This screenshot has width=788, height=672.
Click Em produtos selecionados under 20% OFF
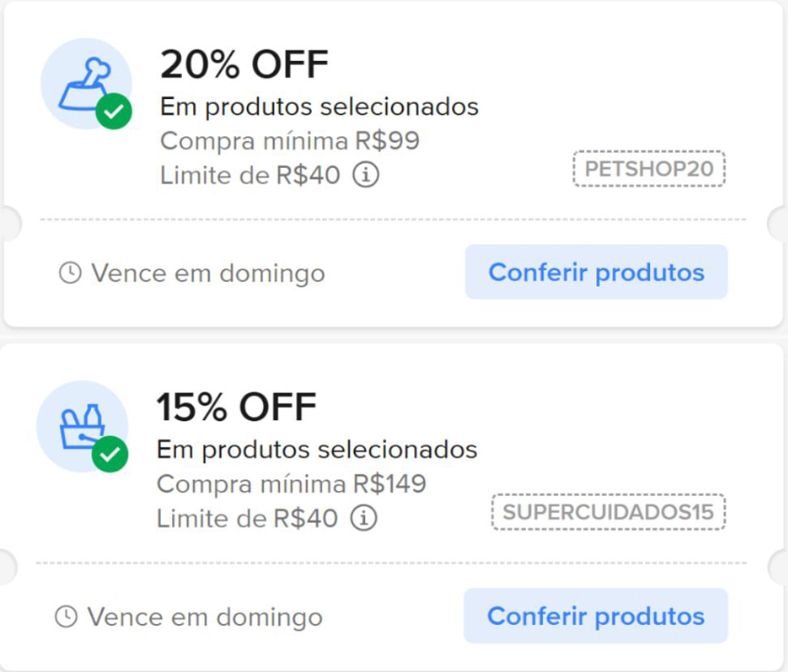coord(319,106)
